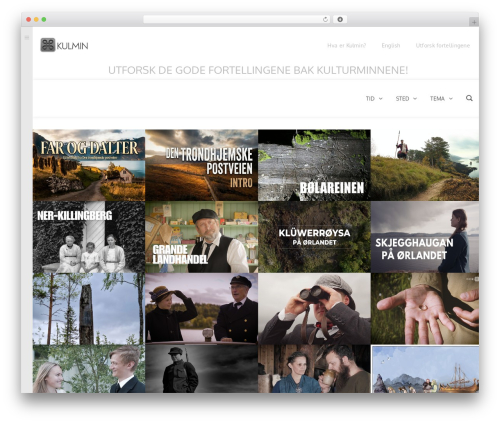
Task: Open the open palm with coin thumbnail
Action: [425, 309]
